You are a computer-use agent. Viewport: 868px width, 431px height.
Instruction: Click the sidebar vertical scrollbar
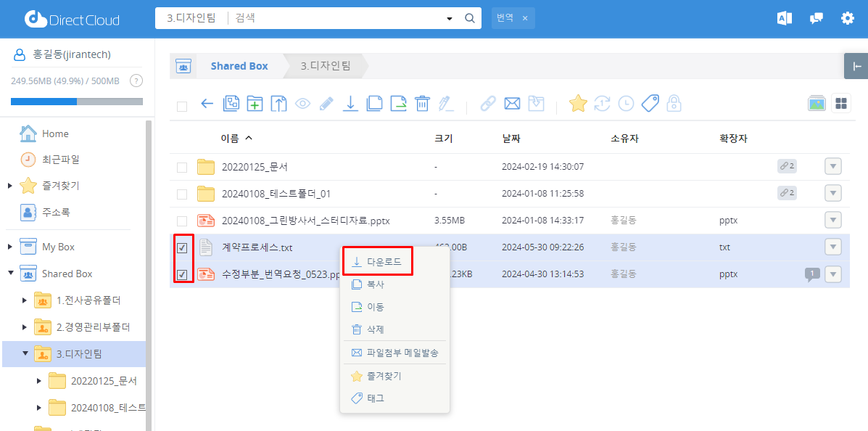(x=149, y=275)
